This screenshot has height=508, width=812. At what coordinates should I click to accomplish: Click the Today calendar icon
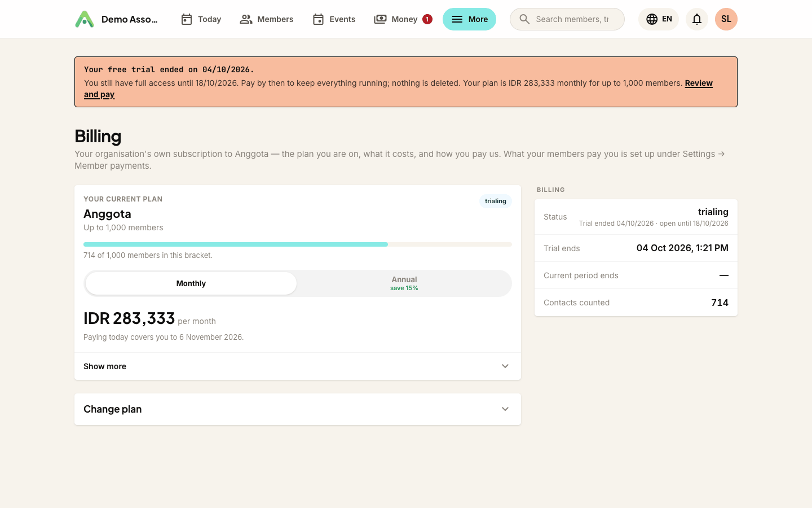coord(187,19)
